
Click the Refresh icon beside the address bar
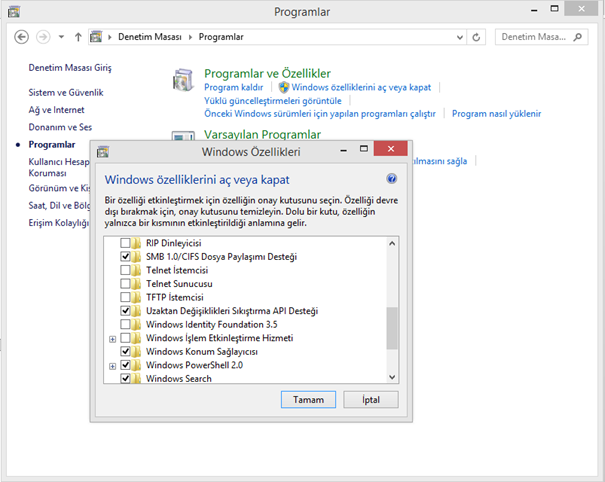(x=476, y=37)
